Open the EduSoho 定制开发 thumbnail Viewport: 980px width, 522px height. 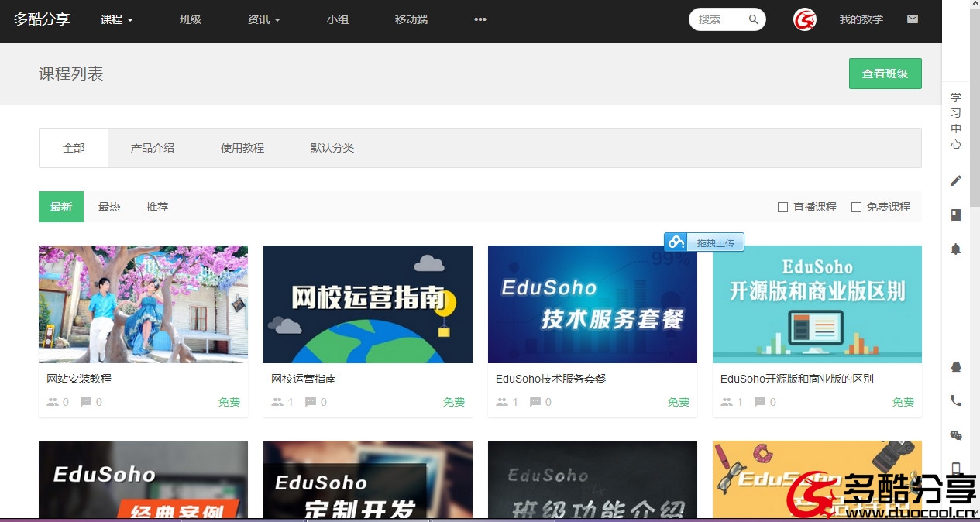pos(368,479)
